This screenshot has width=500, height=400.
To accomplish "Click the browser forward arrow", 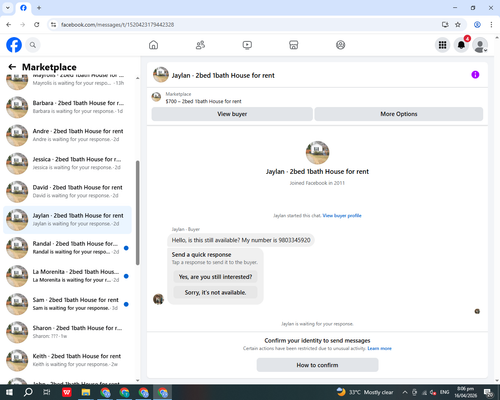I will [23, 25].
